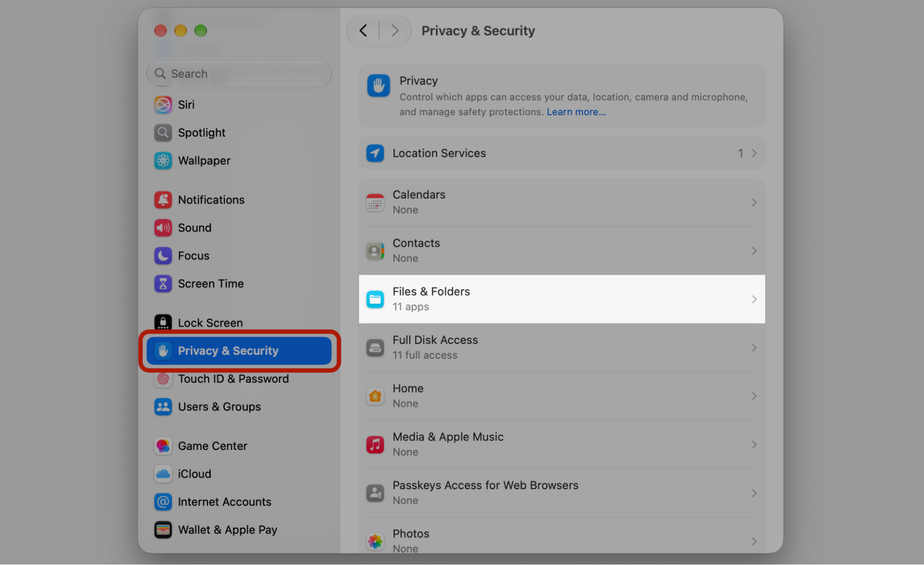The height and width of the screenshot is (565, 924).
Task: Click the Focus moon icon
Action: [x=163, y=256]
